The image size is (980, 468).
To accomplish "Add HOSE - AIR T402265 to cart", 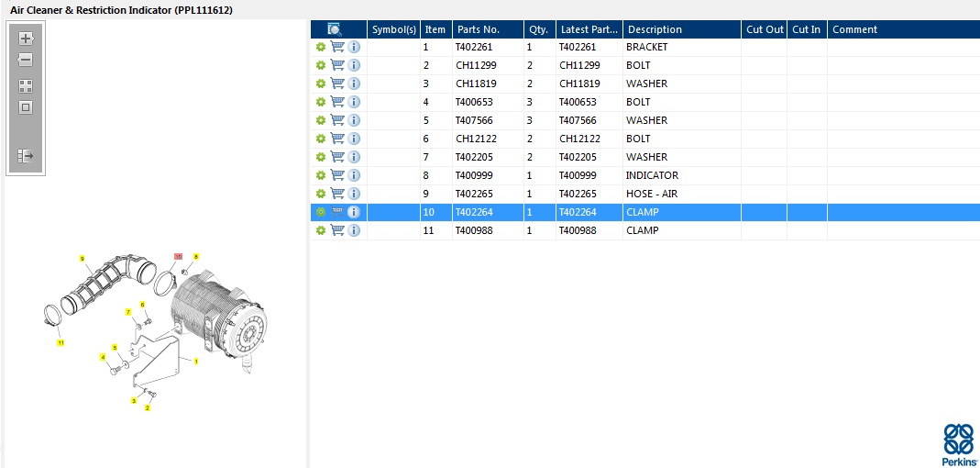I will 337,194.
